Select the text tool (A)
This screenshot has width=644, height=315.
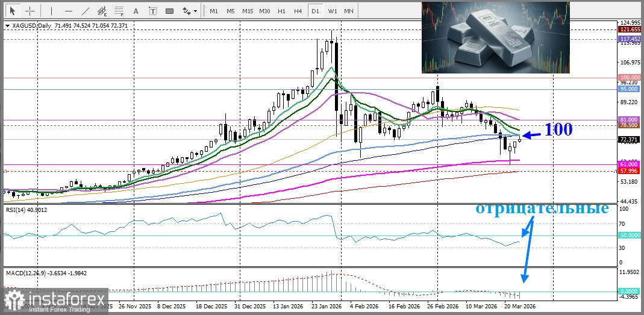tap(136, 11)
